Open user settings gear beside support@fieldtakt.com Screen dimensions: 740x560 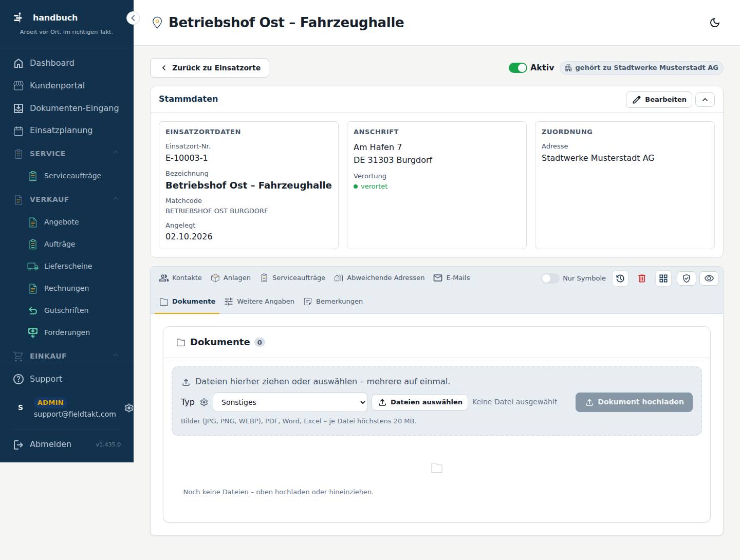click(128, 407)
